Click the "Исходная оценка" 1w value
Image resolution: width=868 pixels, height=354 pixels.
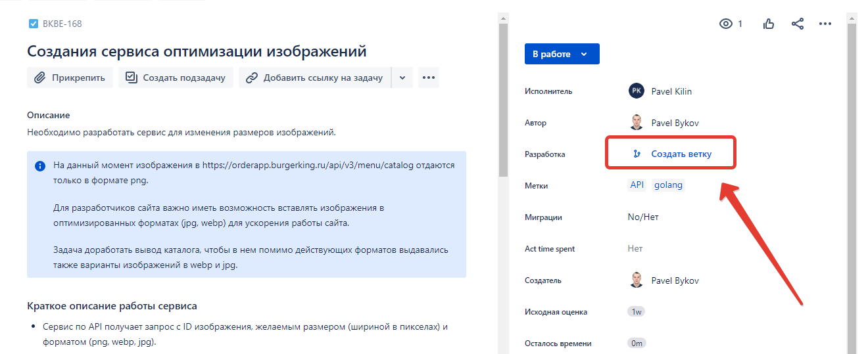click(636, 312)
